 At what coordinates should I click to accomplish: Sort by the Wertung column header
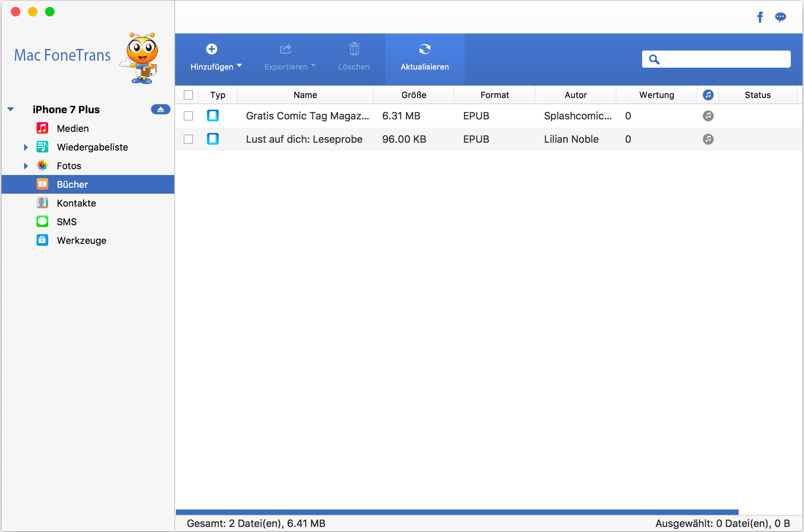click(657, 95)
